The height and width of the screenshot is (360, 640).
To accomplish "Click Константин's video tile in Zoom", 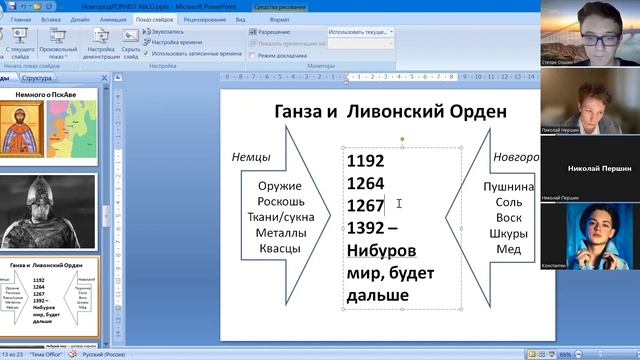I will [590, 236].
